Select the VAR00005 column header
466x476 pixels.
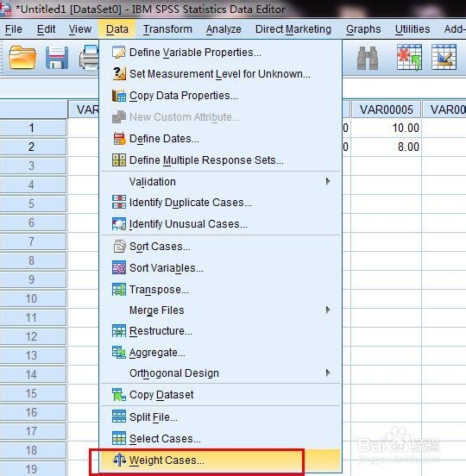pyautogui.click(x=386, y=110)
